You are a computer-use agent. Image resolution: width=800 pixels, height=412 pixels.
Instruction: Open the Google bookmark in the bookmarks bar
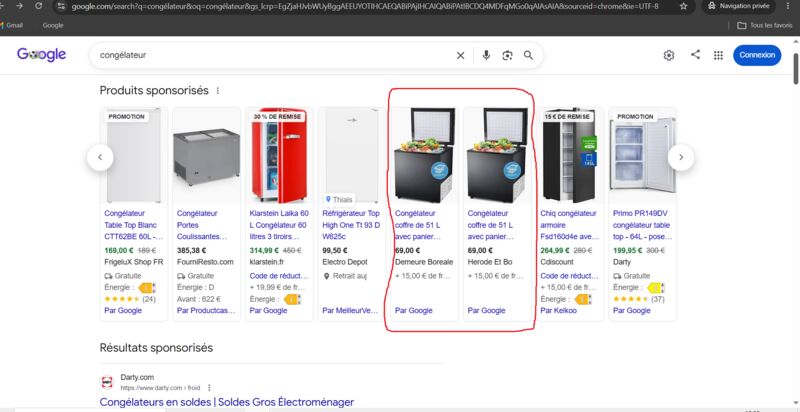pos(53,25)
